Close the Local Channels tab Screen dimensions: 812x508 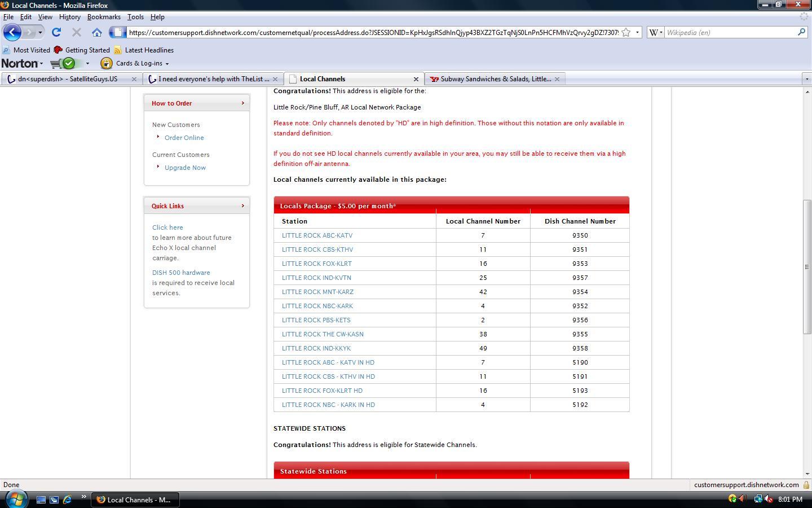click(x=416, y=79)
